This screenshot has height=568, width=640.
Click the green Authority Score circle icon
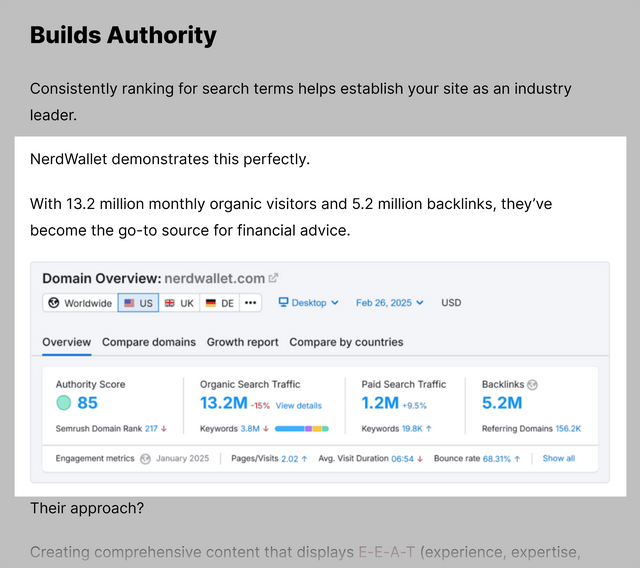64,403
